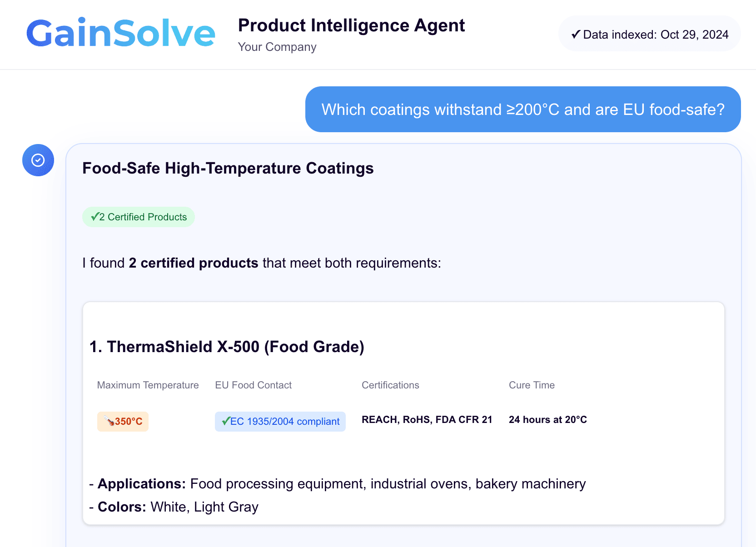This screenshot has width=756, height=547.
Task: Click the Your Company subtitle
Action: pyautogui.click(x=277, y=47)
